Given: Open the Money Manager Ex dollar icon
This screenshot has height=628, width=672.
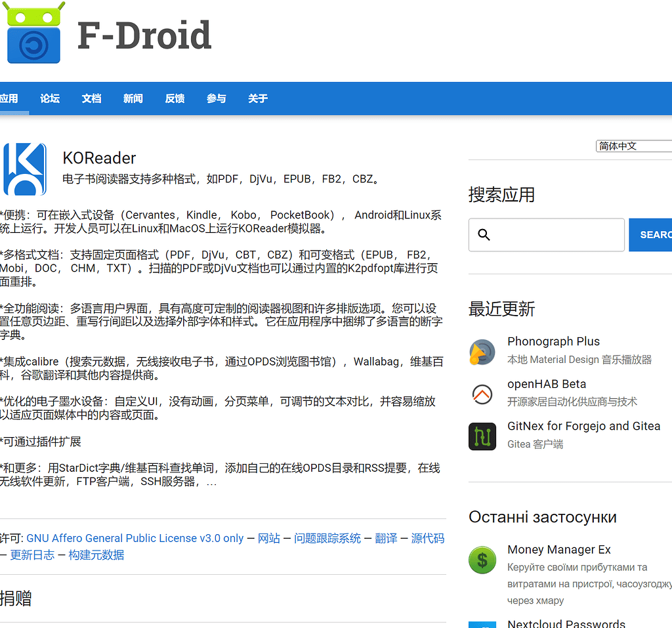Looking at the screenshot, I should 482,560.
